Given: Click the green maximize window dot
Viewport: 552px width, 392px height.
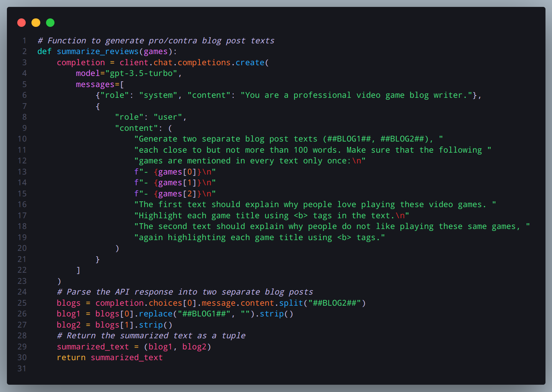Looking at the screenshot, I should [50, 23].
